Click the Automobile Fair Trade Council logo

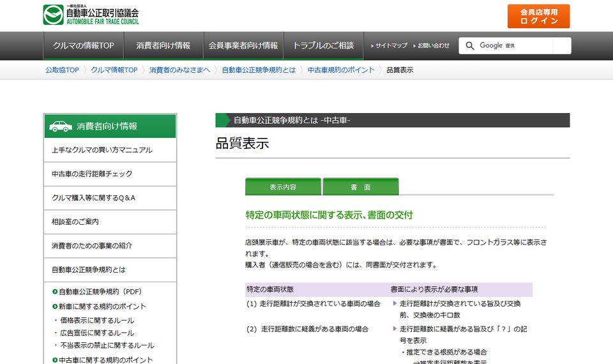tap(91, 15)
